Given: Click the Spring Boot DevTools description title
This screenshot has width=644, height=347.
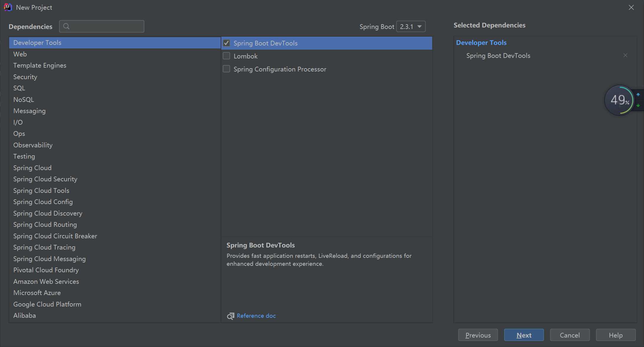Looking at the screenshot, I should [260, 245].
